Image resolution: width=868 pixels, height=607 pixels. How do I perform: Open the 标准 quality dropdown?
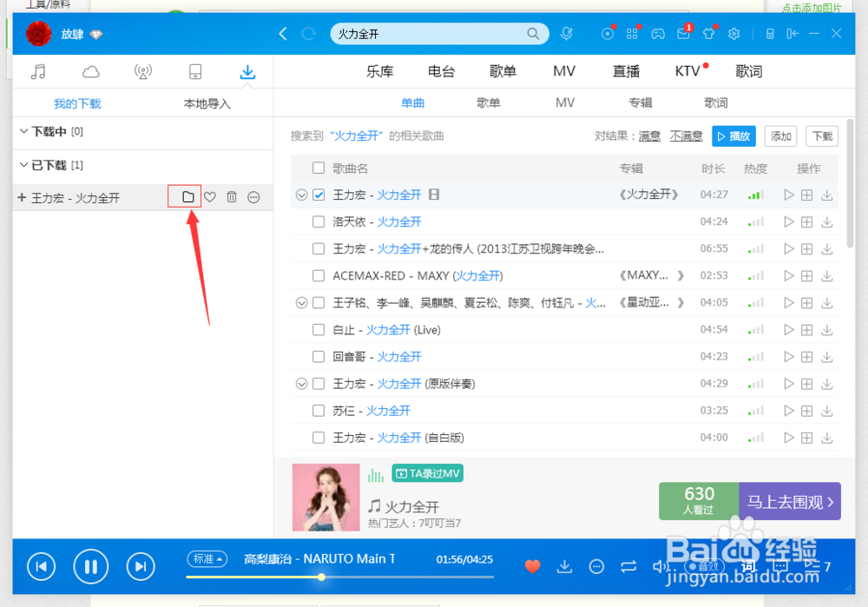click(x=207, y=559)
